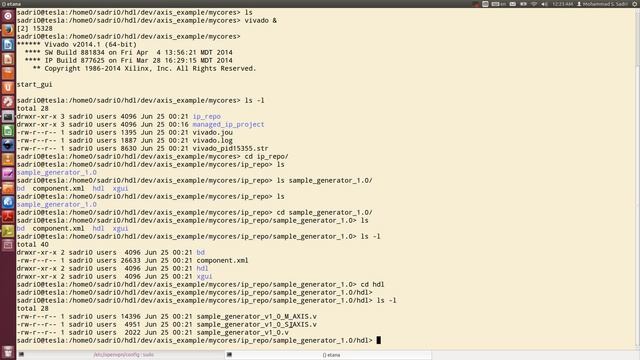This screenshot has width=640, height=360.
Task: Click the Terminal icon in the launcher
Action: [x=8, y=117]
